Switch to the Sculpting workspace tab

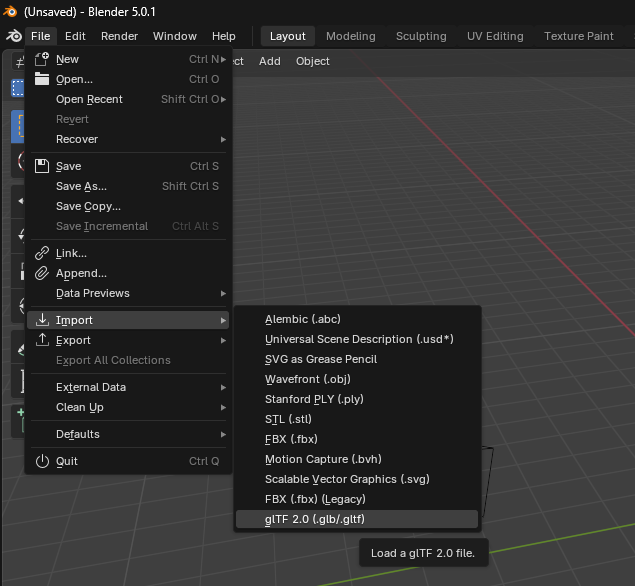[x=421, y=36]
